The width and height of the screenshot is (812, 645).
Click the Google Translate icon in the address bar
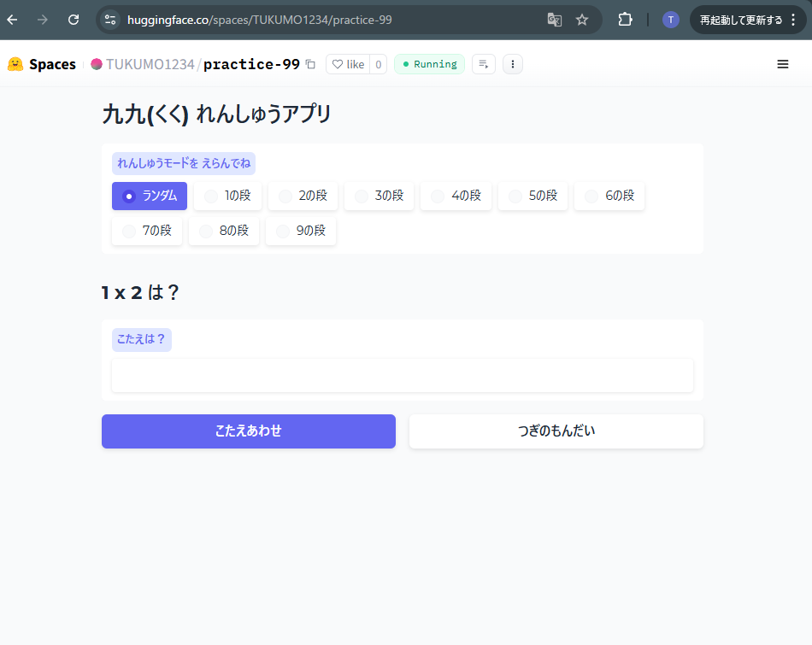coord(555,19)
